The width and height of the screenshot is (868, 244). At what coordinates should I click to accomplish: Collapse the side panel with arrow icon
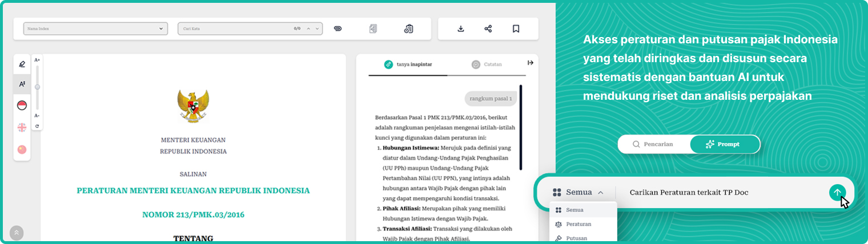point(530,63)
